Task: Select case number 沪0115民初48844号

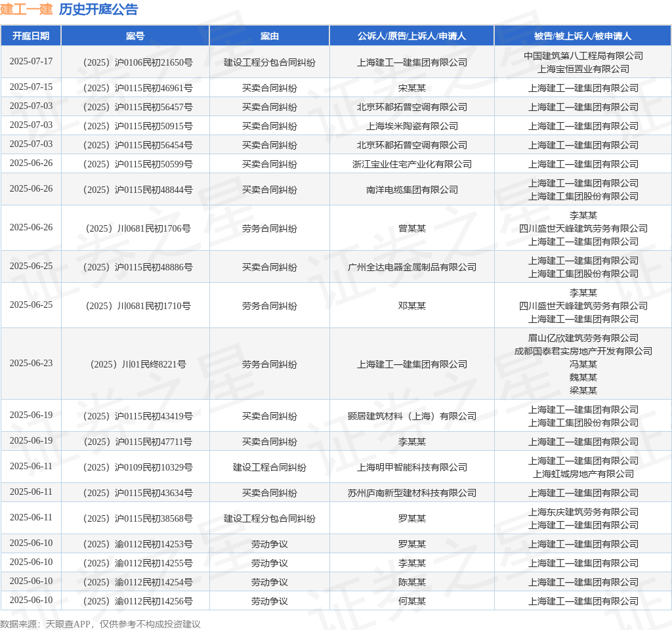Action: click(138, 190)
